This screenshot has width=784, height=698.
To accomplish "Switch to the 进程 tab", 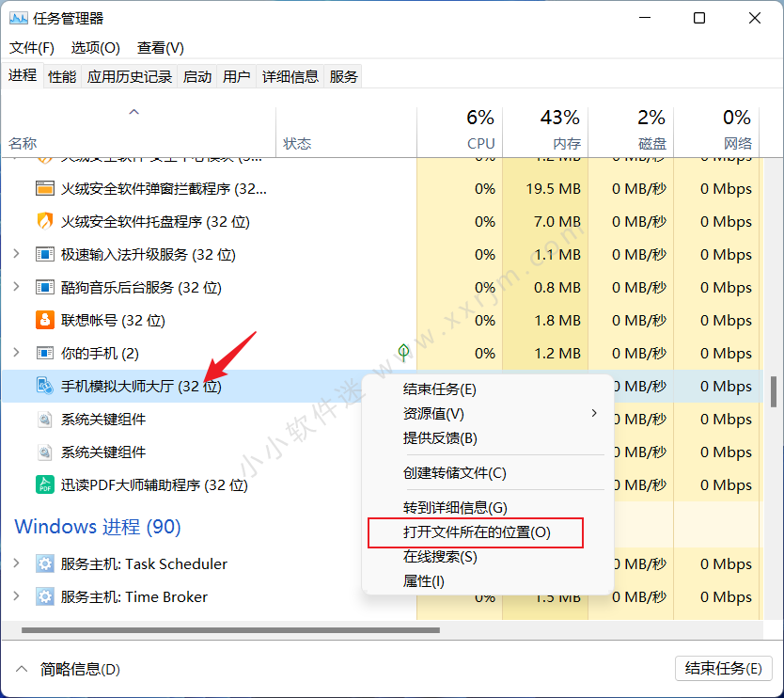I will (x=23, y=75).
